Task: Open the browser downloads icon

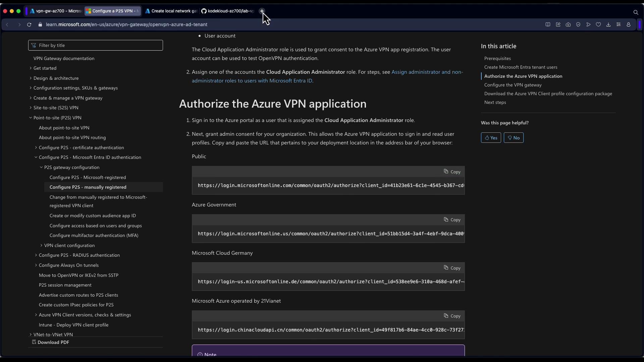Action: point(608,24)
